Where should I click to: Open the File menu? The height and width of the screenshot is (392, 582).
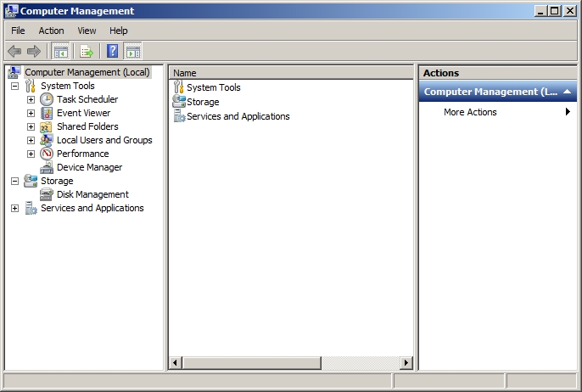18,31
